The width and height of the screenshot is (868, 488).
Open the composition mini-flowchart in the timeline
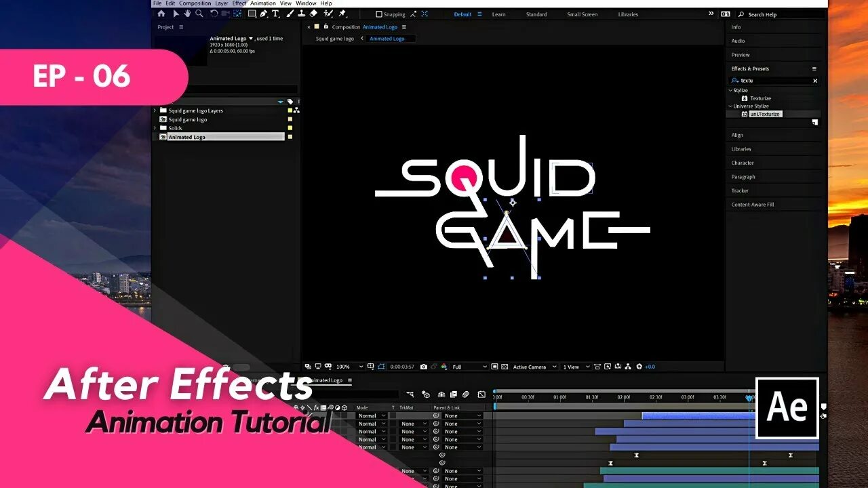pos(410,394)
